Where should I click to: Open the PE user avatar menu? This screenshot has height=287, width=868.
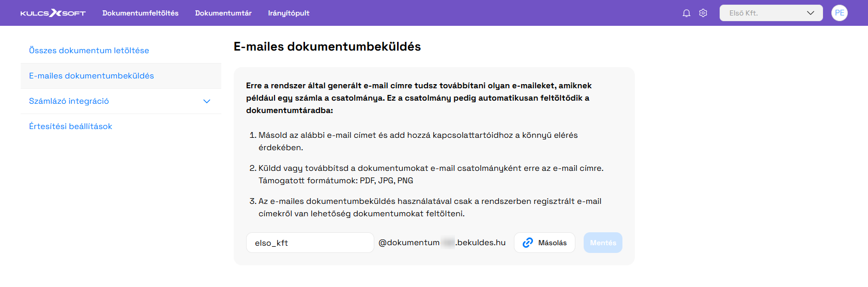pyautogui.click(x=839, y=13)
